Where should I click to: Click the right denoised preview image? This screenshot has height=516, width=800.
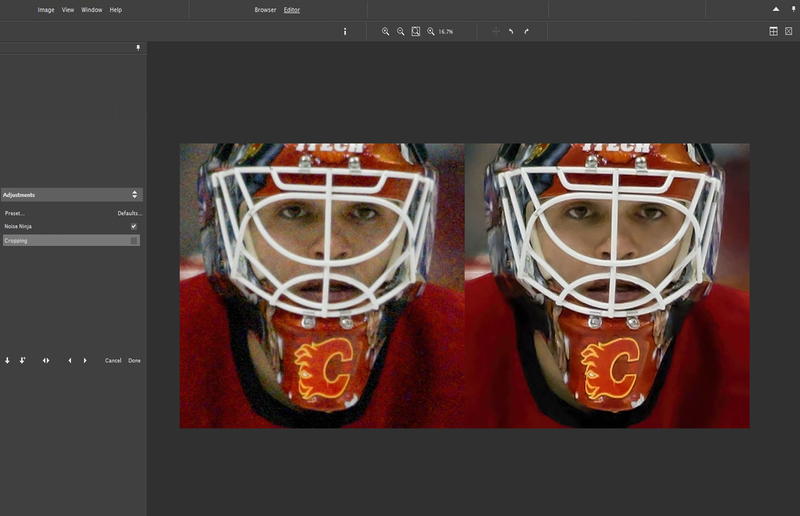tap(607, 285)
